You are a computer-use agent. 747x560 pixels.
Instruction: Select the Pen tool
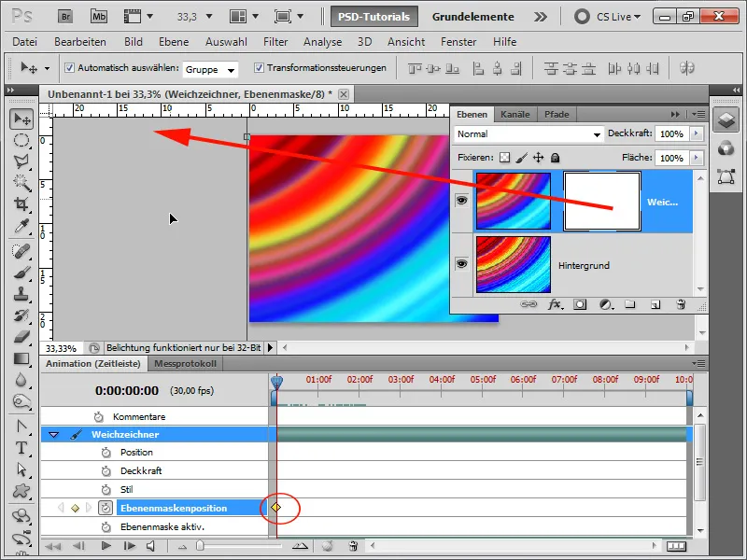[x=21, y=427]
